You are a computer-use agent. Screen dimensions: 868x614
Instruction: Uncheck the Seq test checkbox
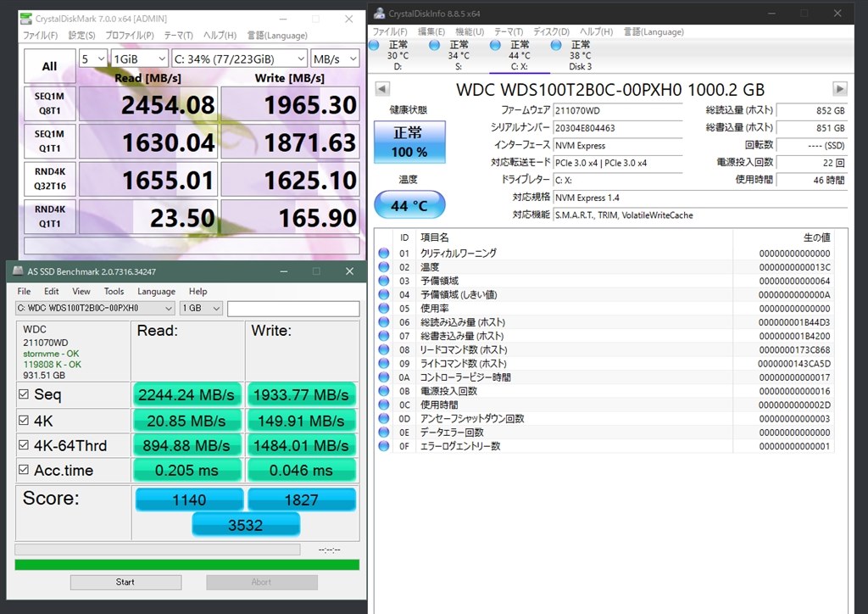(x=24, y=394)
